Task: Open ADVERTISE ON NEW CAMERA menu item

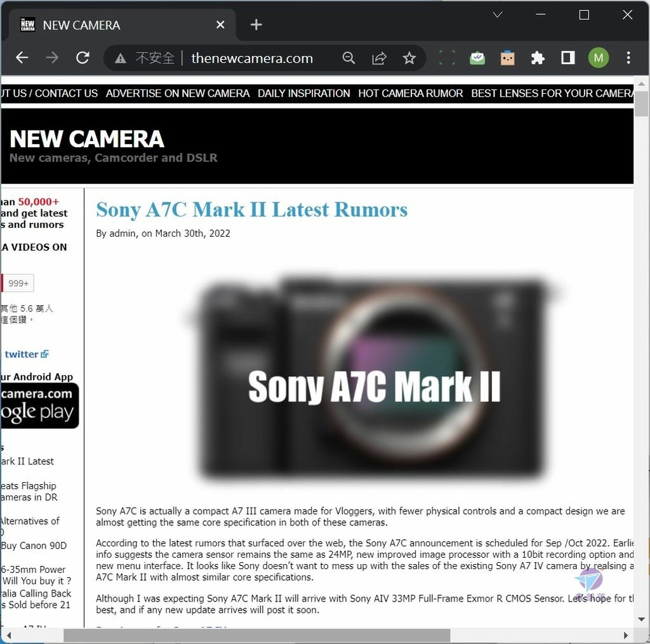Action: [x=178, y=94]
